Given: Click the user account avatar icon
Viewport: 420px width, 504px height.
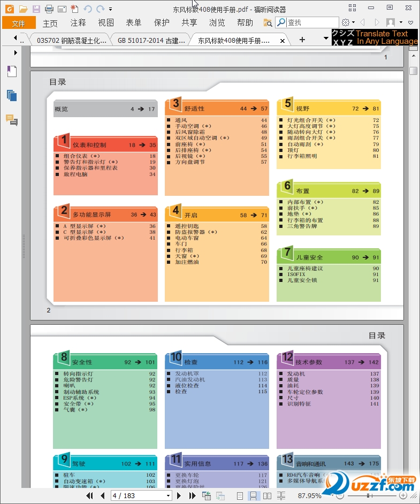Looking at the screenshot, I should [391, 22].
